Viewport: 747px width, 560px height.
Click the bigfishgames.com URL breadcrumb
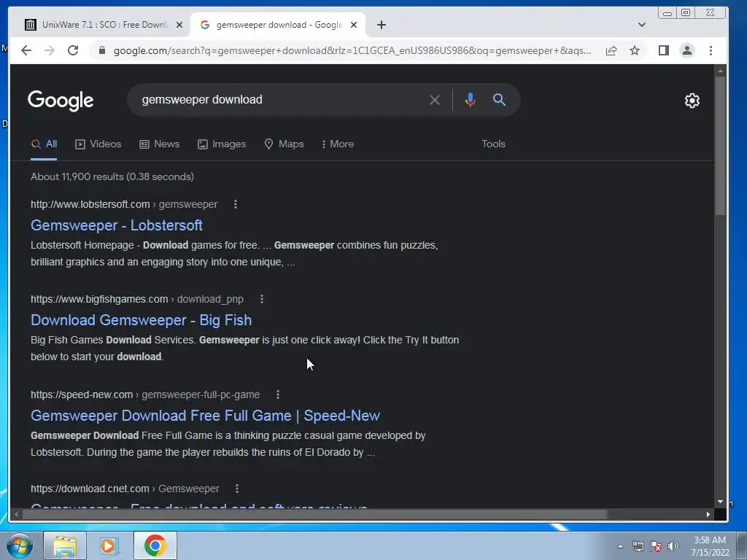coord(137,299)
